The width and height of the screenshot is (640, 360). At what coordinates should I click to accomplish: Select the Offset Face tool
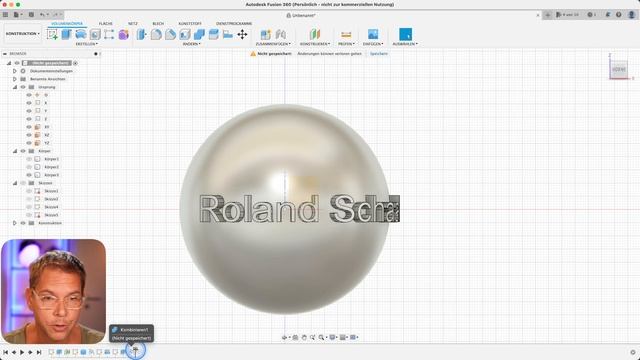[213, 34]
